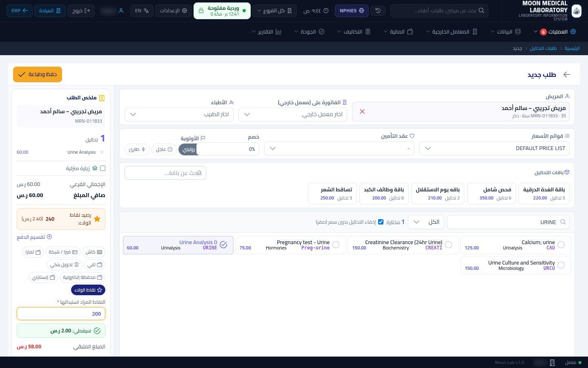Screen dimensions: 588x368
Task: Select the فحص شامل package card
Action: tap(491, 193)
